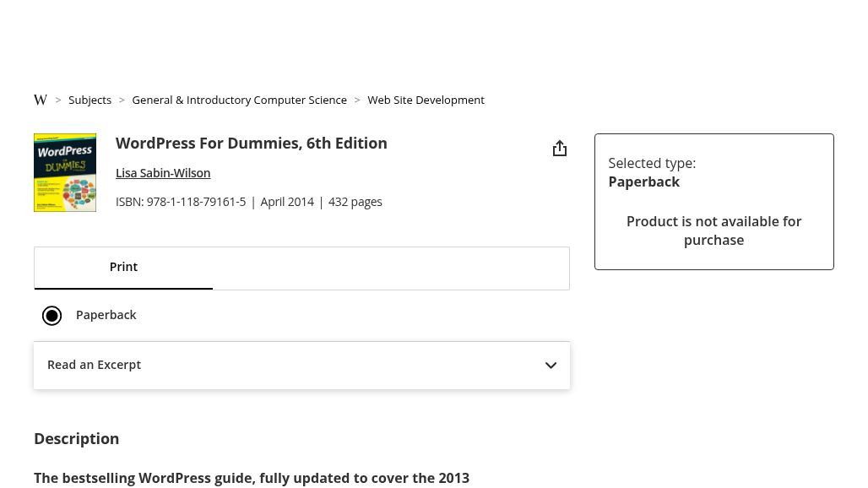Click the Wiley W home logo
The width and height of the screenshot is (868, 488).
pyautogui.click(x=41, y=100)
